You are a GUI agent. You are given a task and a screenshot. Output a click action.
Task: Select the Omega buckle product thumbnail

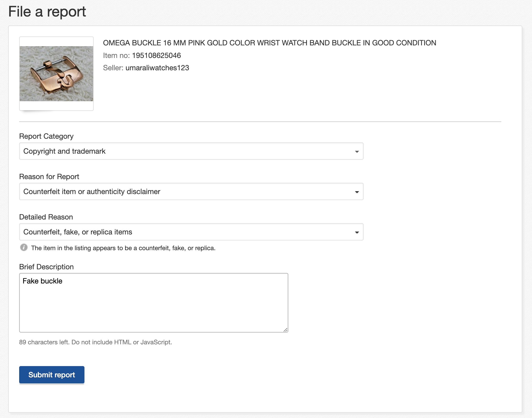pos(56,74)
